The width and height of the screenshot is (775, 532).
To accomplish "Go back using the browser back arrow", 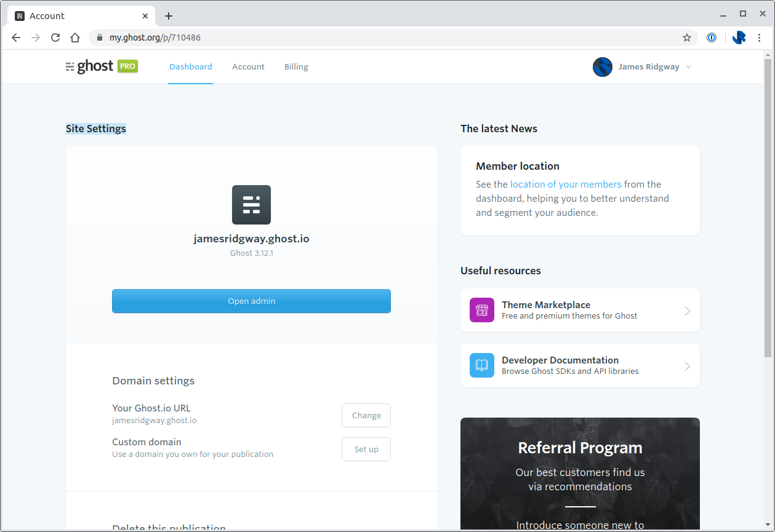I will (x=16, y=38).
